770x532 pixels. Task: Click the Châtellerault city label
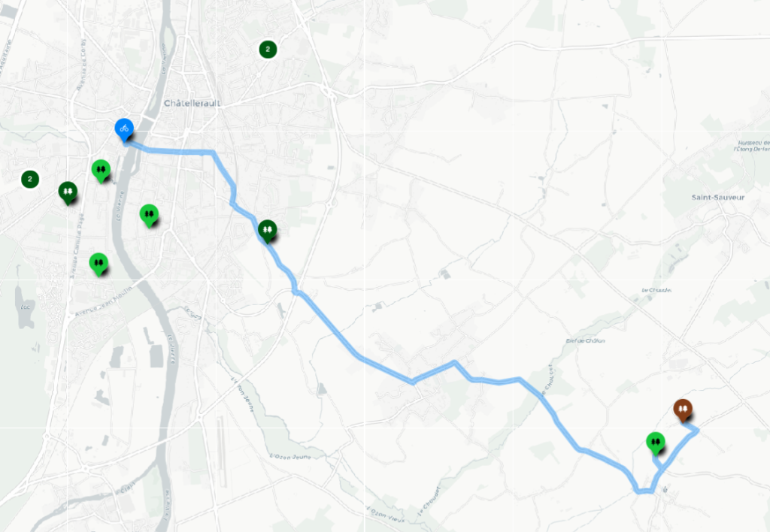click(x=192, y=104)
